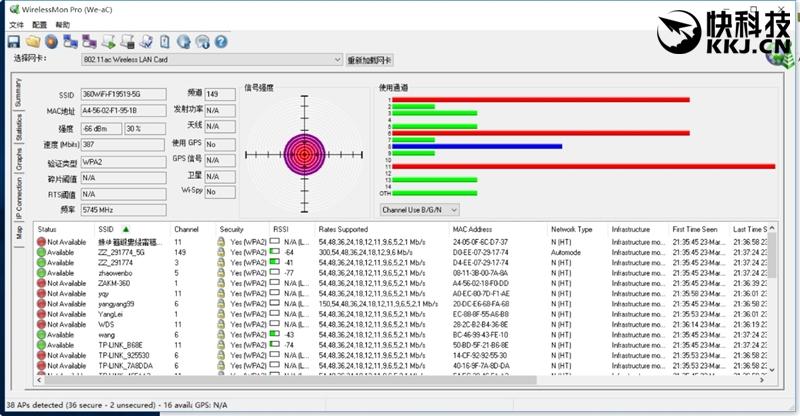Switch to the Summary side tab
The image size is (800, 416).
(18, 92)
